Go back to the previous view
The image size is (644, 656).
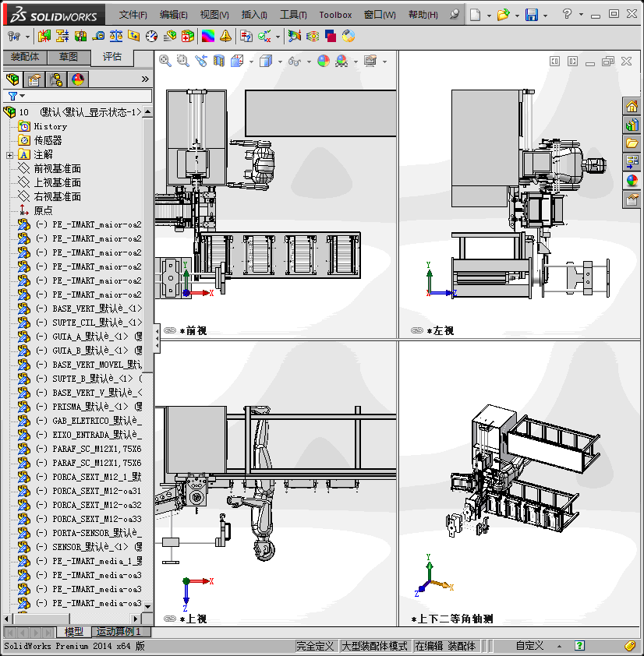(201, 61)
